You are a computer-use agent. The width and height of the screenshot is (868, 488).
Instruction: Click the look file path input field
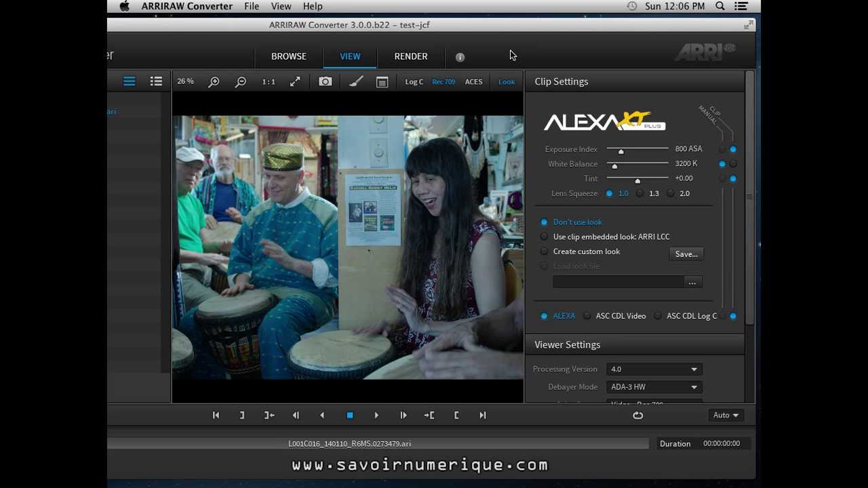pos(618,283)
